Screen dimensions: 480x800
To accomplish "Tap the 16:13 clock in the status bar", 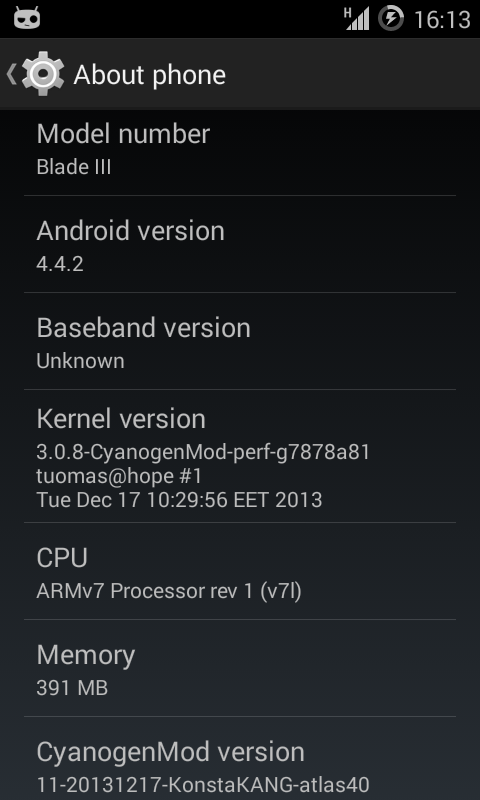I will (442, 19).
